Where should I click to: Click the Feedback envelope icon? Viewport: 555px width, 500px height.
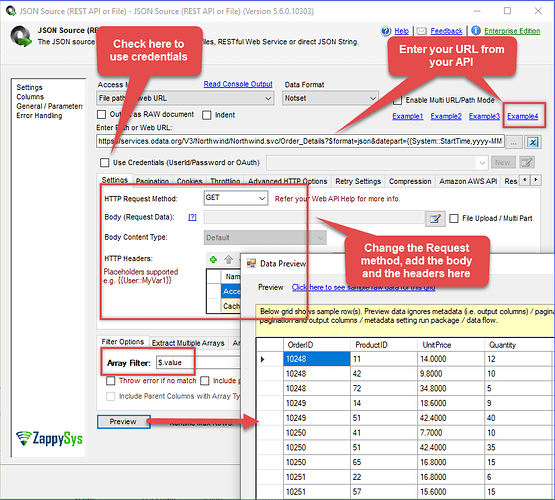[422, 31]
